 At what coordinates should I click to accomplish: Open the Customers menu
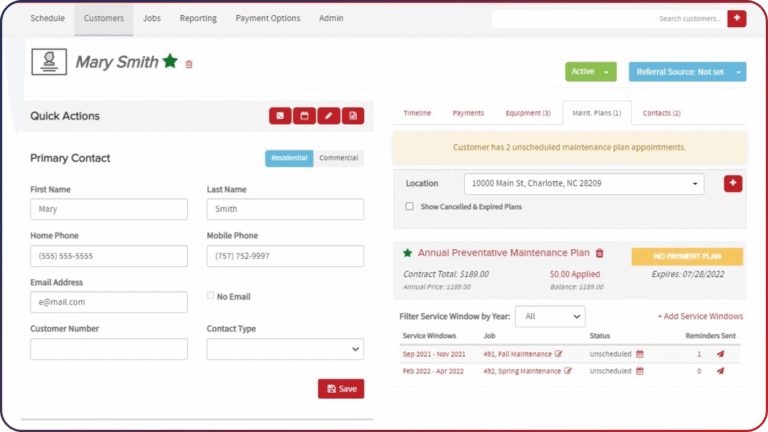coord(103,18)
